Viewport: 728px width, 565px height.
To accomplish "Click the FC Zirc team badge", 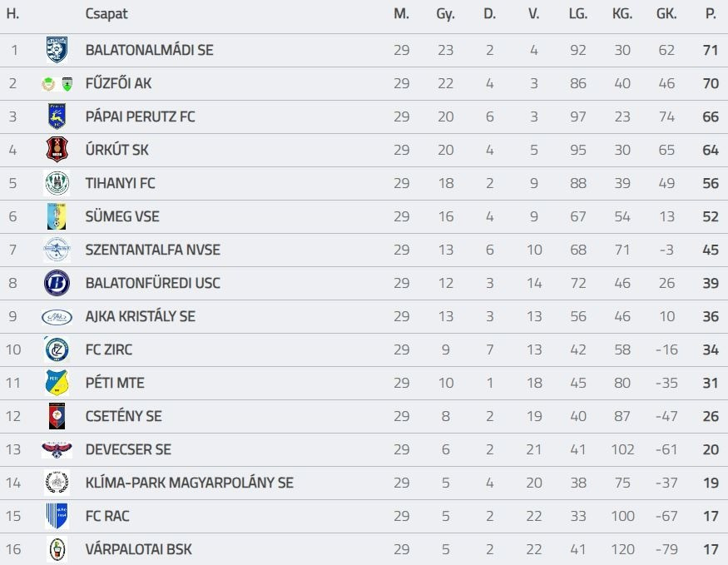I will [x=57, y=349].
